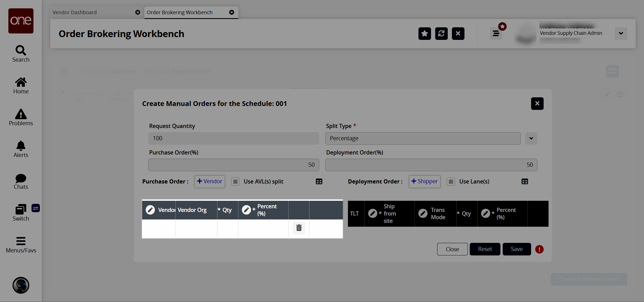Open the Problems panel in sidebar
This screenshot has width=644, height=302.
tap(21, 117)
